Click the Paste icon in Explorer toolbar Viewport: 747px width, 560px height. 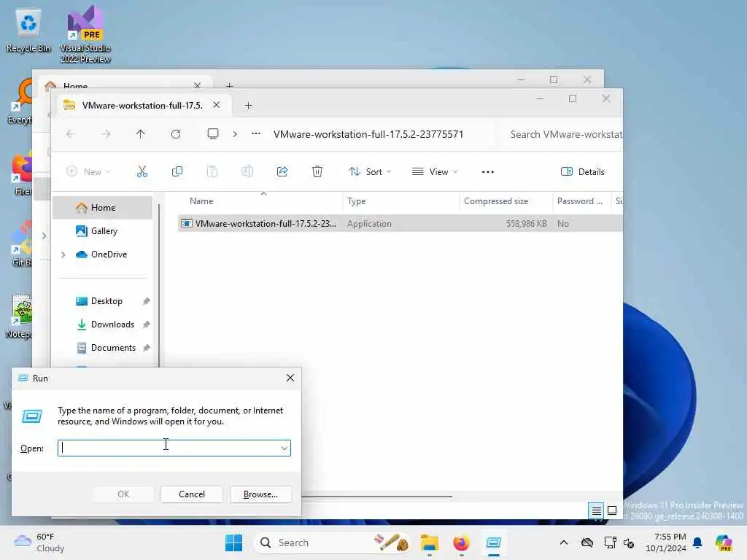point(212,172)
